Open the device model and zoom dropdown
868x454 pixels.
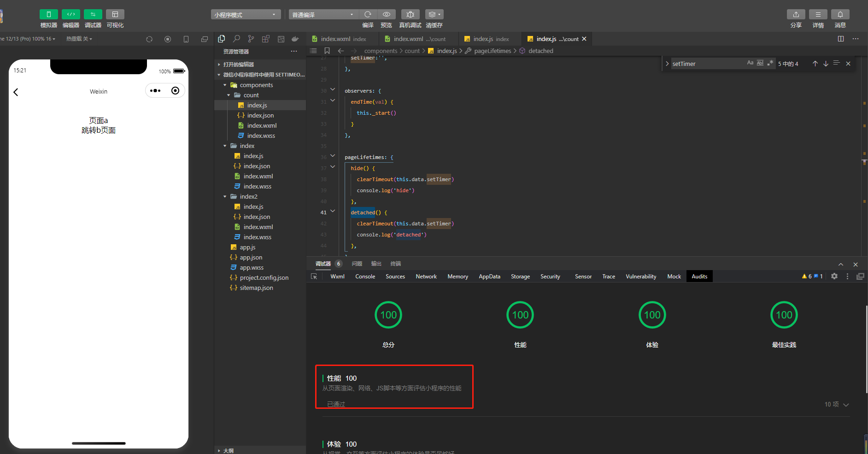(28, 39)
